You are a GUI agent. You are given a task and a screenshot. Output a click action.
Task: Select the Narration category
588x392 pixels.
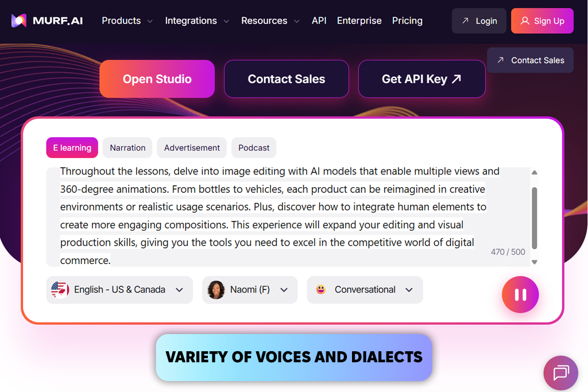click(127, 148)
